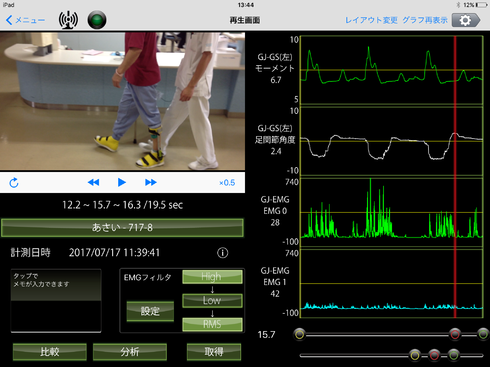
Task: Tap the 取得 acquire button
Action: pos(214,352)
